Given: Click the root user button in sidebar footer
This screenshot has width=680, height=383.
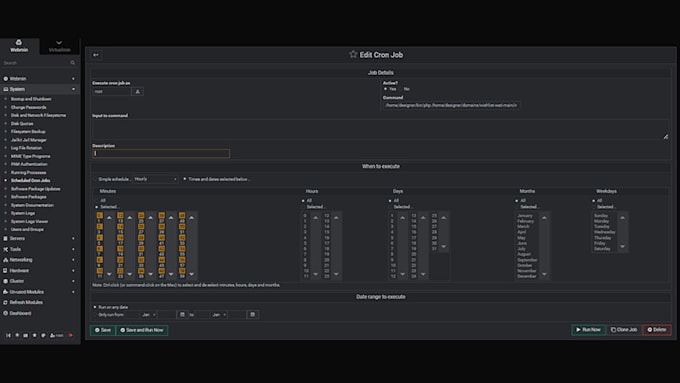Looking at the screenshot, I should [x=56, y=335].
